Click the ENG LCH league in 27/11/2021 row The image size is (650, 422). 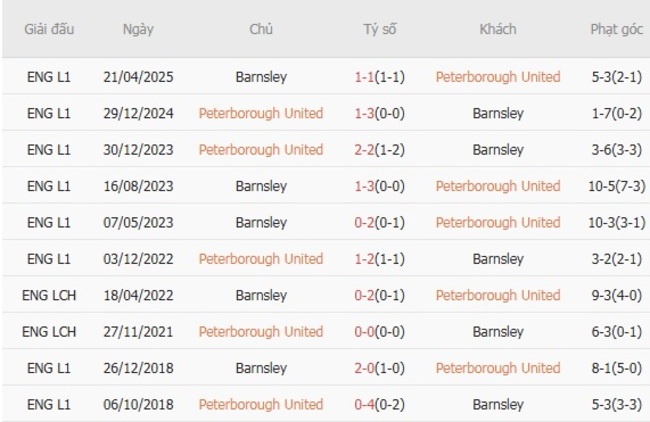[x=48, y=331]
